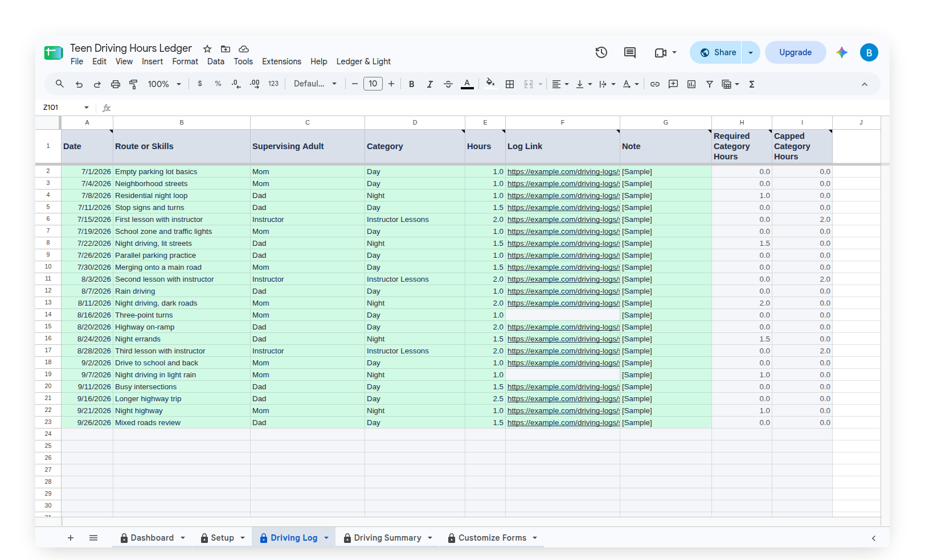Image resolution: width=925 pixels, height=560 pixels.
Task: Click the search menus magnifier icon
Action: click(59, 84)
